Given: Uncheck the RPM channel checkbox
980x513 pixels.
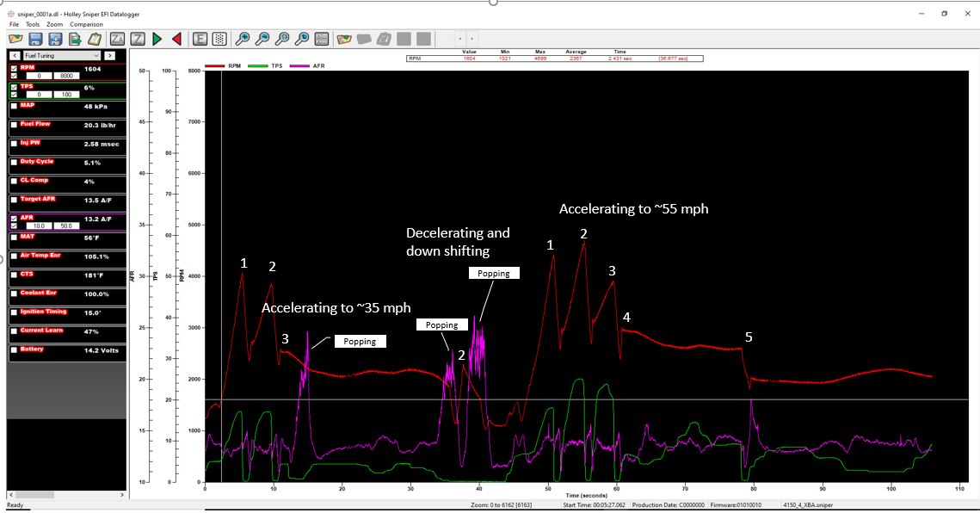Looking at the screenshot, I should pyautogui.click(x=14, y=68).
